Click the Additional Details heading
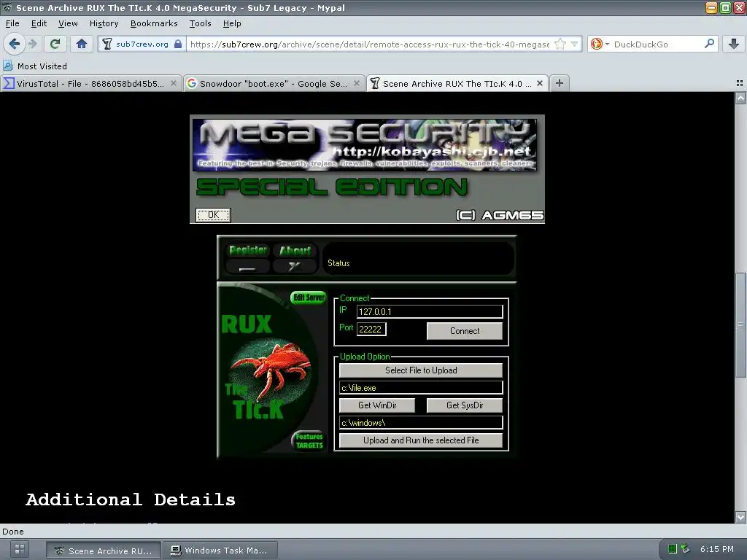 point(131,499)
